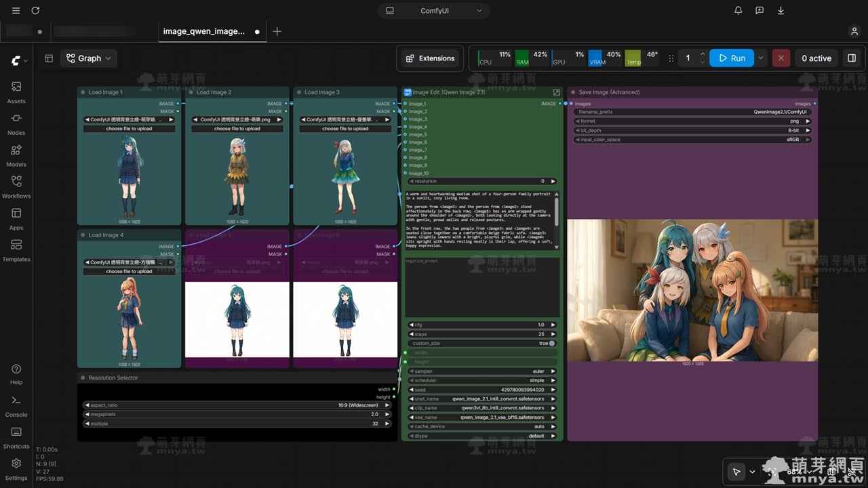Open Settings gear in sidebar
868x488 pixels.
tap(16, 469)
